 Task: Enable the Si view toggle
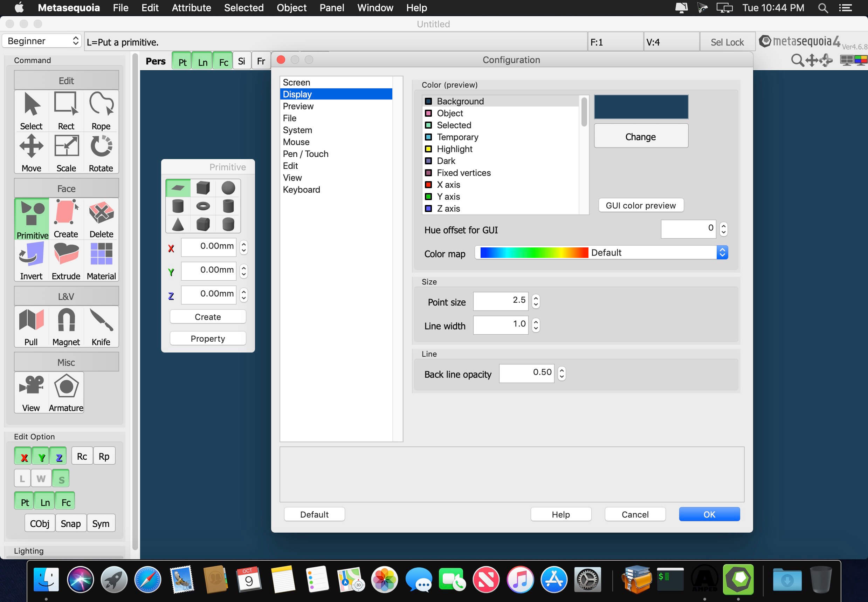pyautogui.click(x=242, y=60)
